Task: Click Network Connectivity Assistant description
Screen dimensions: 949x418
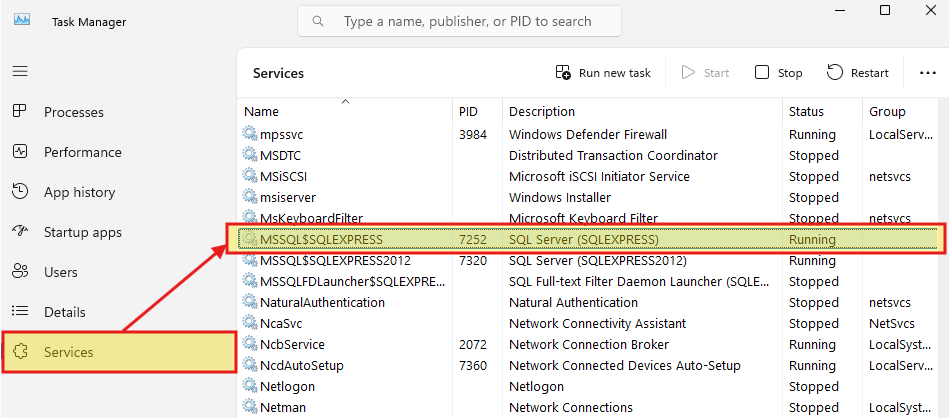Action: tap(597, 324)
